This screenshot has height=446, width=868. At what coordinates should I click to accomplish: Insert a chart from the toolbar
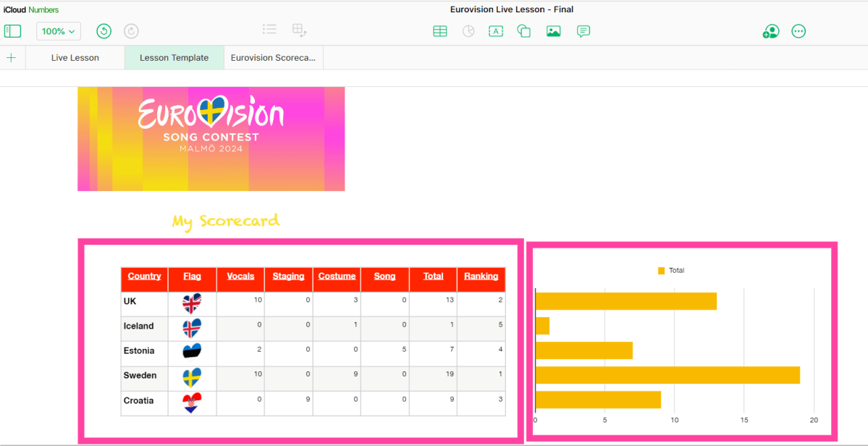pyautogui.click(x=468, y=31)
